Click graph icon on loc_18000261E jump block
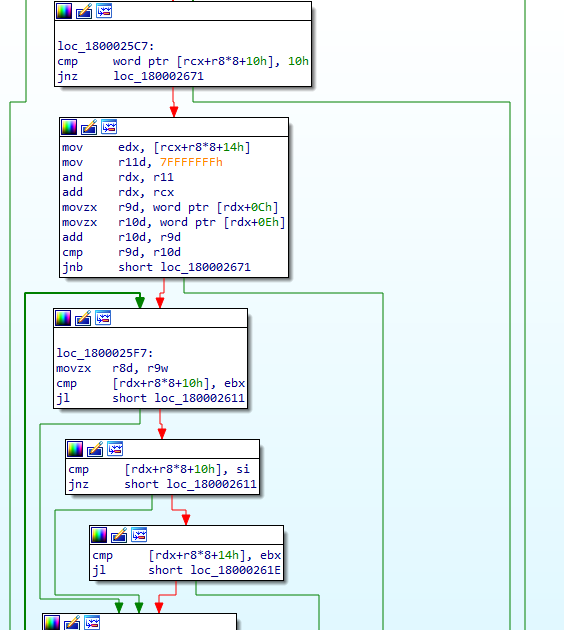Screen dimensions: 564x630 [x=139, y=535]
